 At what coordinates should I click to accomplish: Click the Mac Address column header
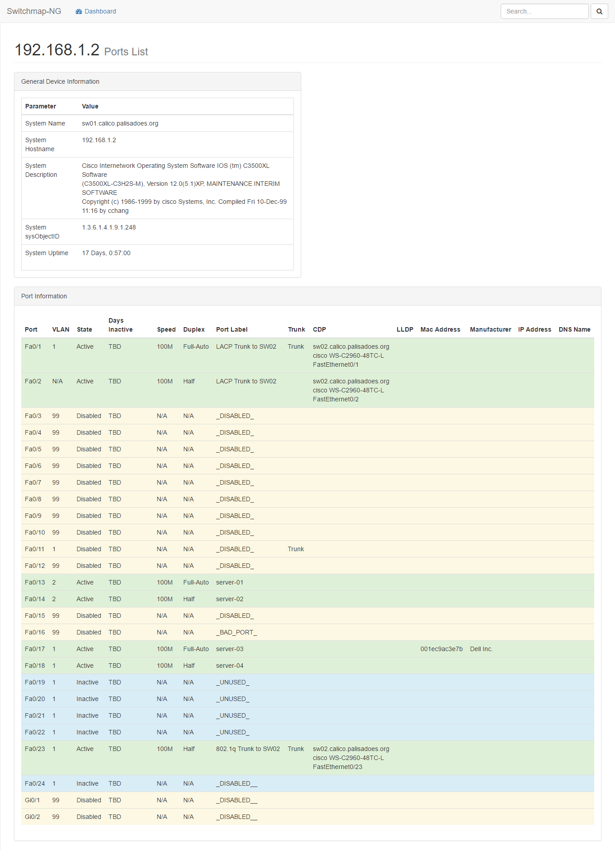440,329
